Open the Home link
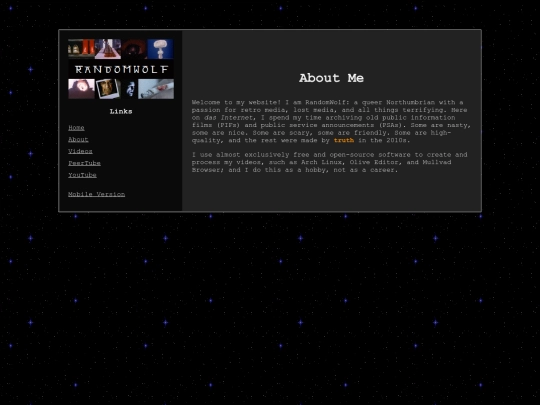This screenshot has width=540, height=405. pos(76,128)
